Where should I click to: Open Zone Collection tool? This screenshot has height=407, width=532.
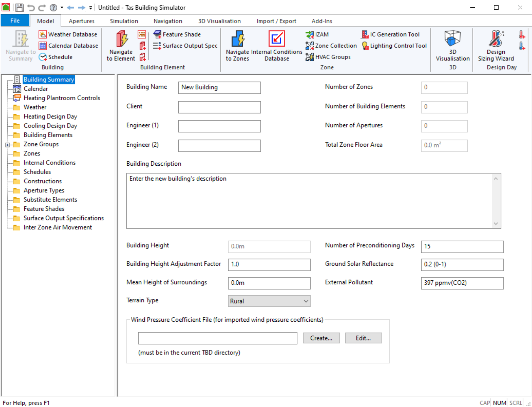(331, 46)
